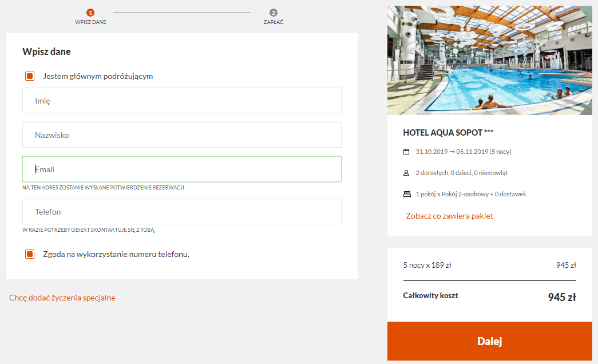Image resolution: width=598 pixels, height=364 pixels.
Task: Uncheck 'Zgoda na wykorzystanie numeru telefonu' checkbox
Action: click(x=30, y=254)
